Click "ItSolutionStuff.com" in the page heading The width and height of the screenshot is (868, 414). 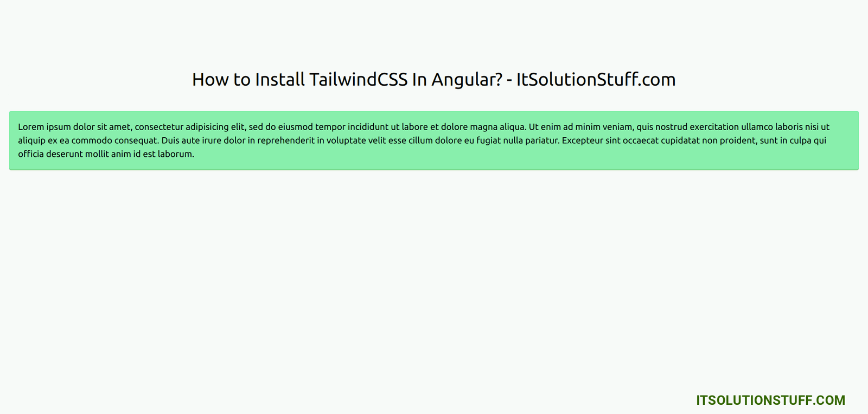pyautogui.click(x=596, y=80)
